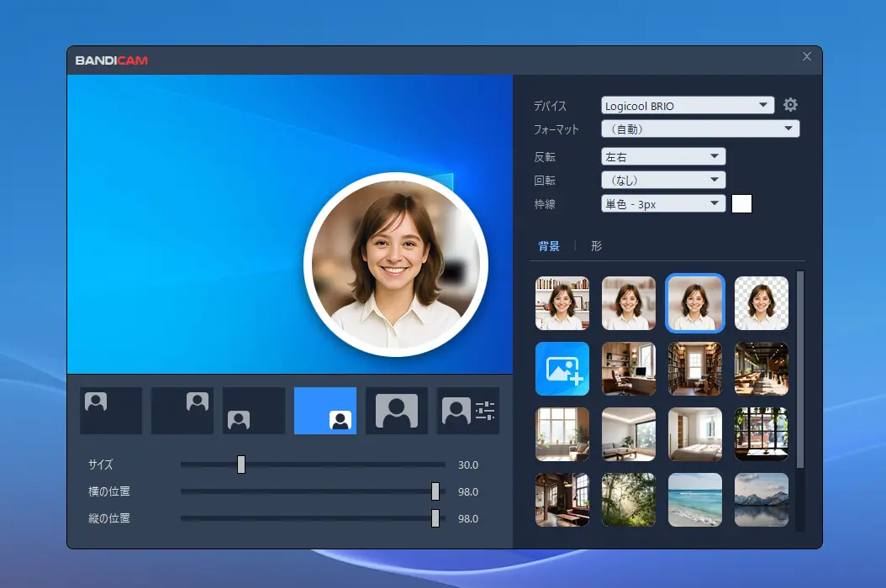This screenshot has height=588, width=886.
Task: Click the サイズ slider handle
Action: pos(241,465)
